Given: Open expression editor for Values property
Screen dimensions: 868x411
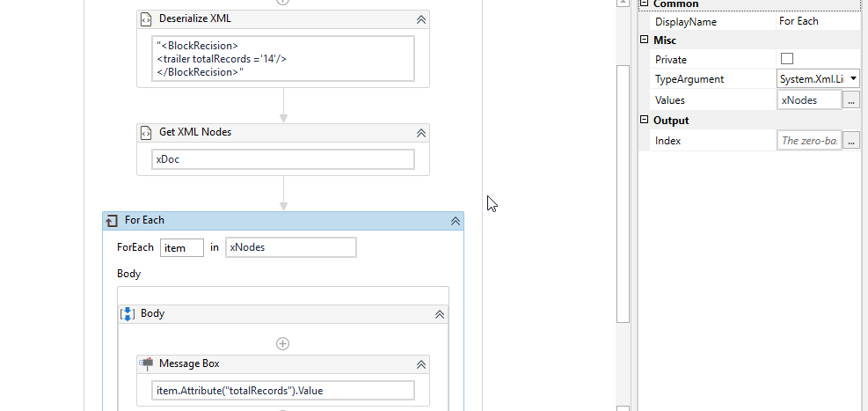Looking at the screenshot, I should (850, 99).
